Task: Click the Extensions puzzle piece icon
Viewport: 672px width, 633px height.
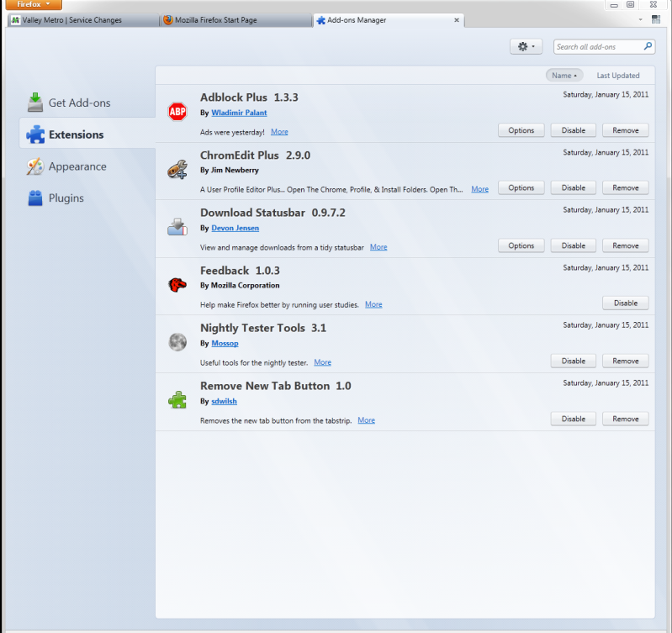Action: [x=35, y=135]
